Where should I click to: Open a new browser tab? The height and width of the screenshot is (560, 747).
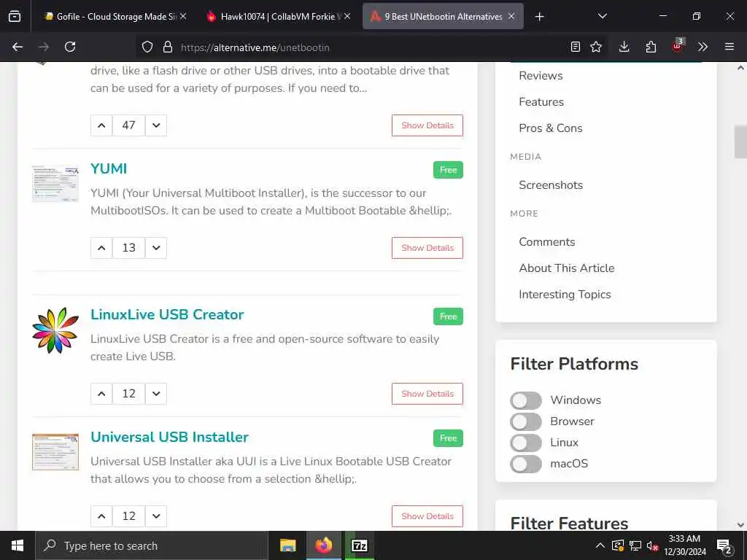pyautogui.click(x=539, y=17)
